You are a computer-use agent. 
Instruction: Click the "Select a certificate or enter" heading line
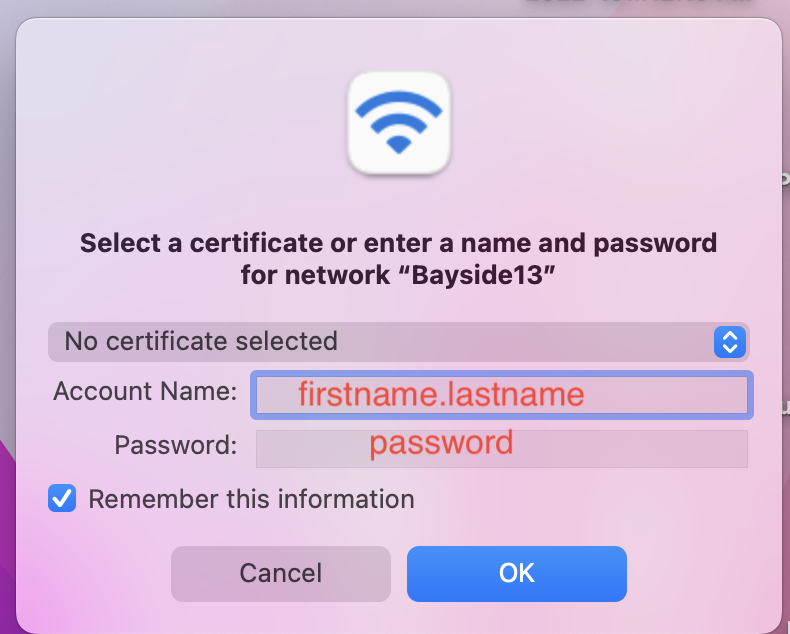coord(398,243)
